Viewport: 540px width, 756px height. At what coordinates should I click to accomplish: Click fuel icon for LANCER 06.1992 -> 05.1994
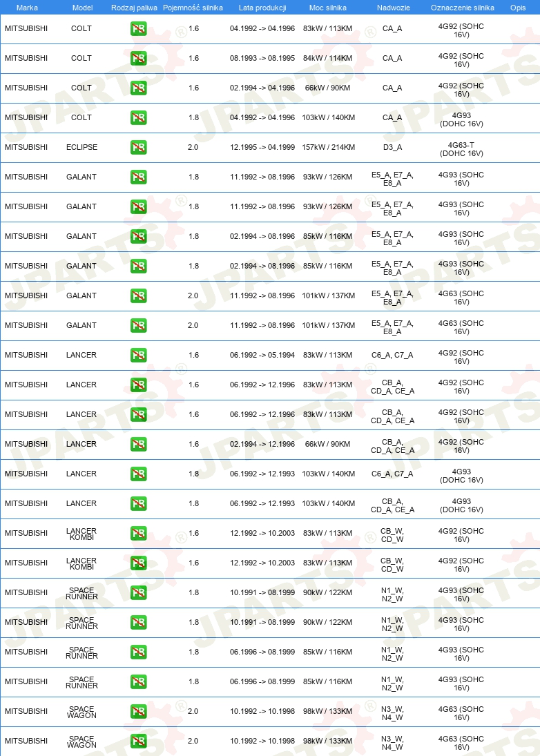pyautogui.click(x=138, y=355)
